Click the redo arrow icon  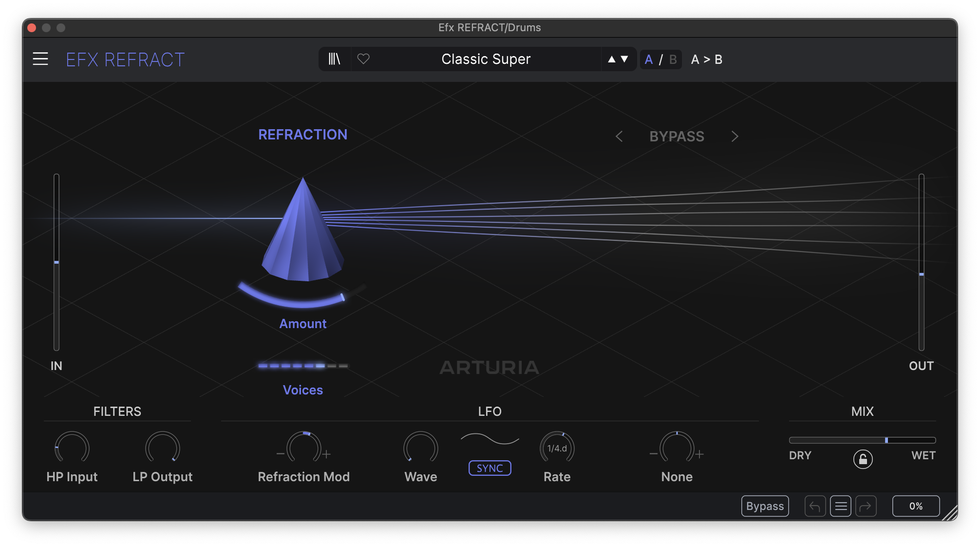click(x=866, y=506)
